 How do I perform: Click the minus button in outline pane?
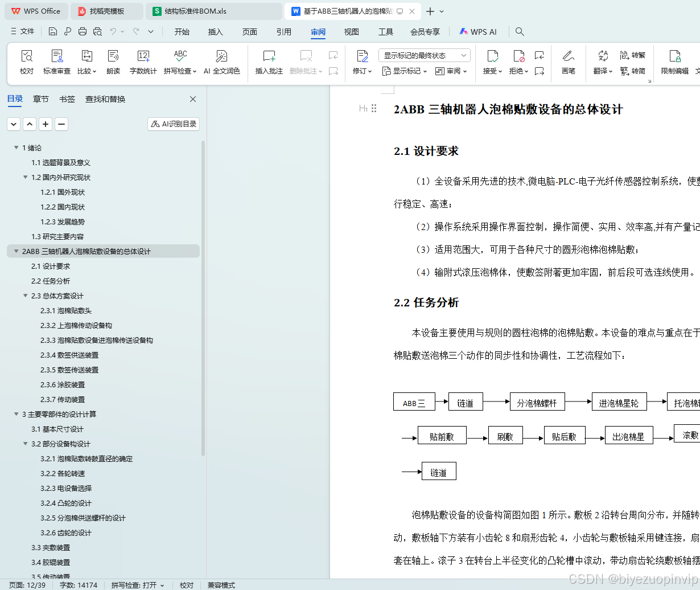(x=61, y=124)
